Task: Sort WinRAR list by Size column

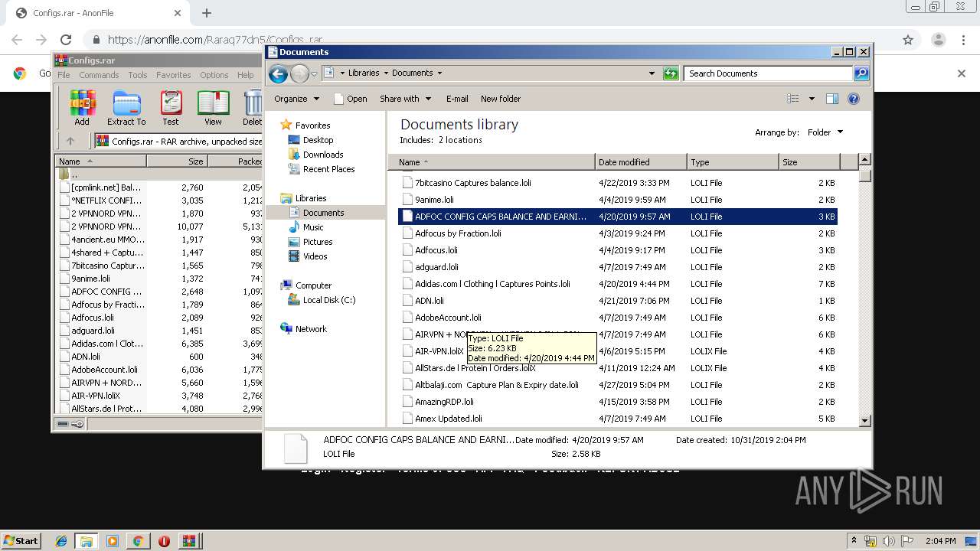Action: pyautogui.click(x=177, y=161)
